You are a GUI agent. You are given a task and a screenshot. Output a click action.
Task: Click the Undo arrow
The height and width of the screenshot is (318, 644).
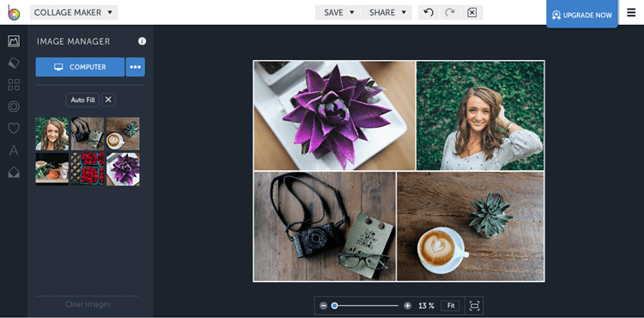428,13
